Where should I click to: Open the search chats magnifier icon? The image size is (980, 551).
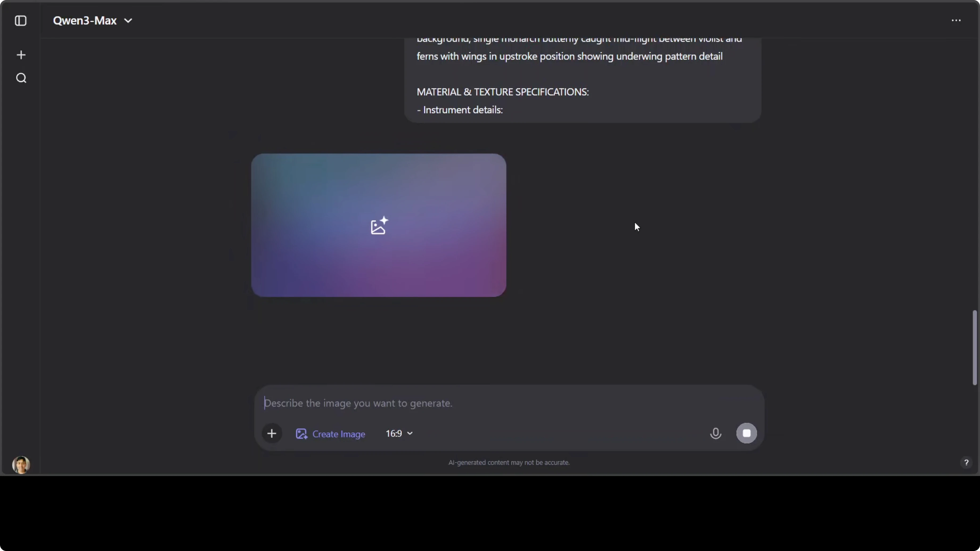click(21, 78)
